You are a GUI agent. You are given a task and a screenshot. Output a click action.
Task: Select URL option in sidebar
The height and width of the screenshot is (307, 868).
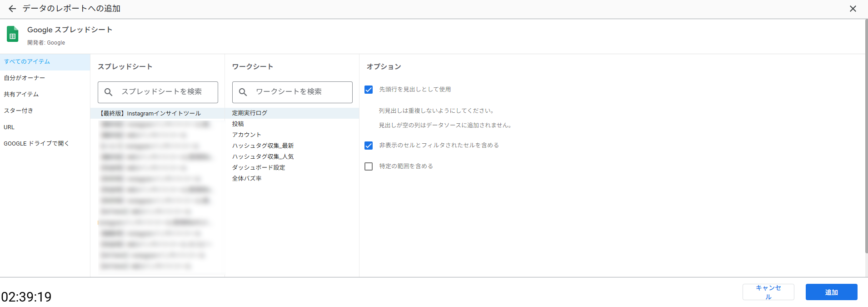pos(45,127)
